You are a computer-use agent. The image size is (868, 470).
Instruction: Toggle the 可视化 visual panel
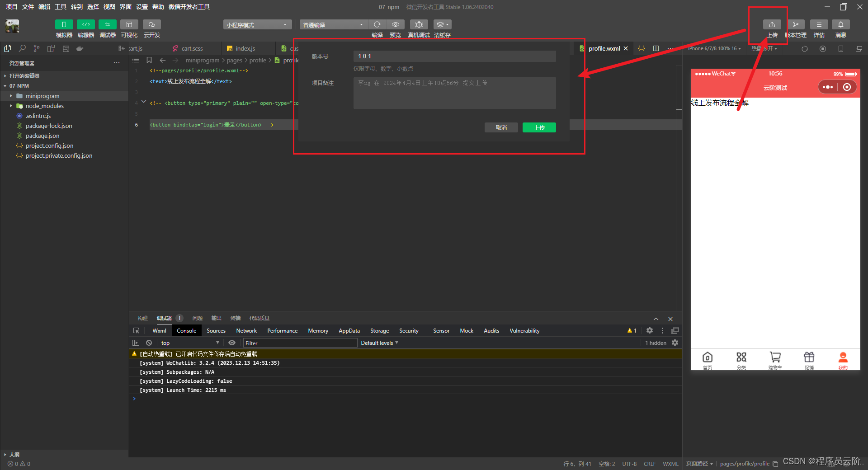pyautogui.click(x=129, y=24)
